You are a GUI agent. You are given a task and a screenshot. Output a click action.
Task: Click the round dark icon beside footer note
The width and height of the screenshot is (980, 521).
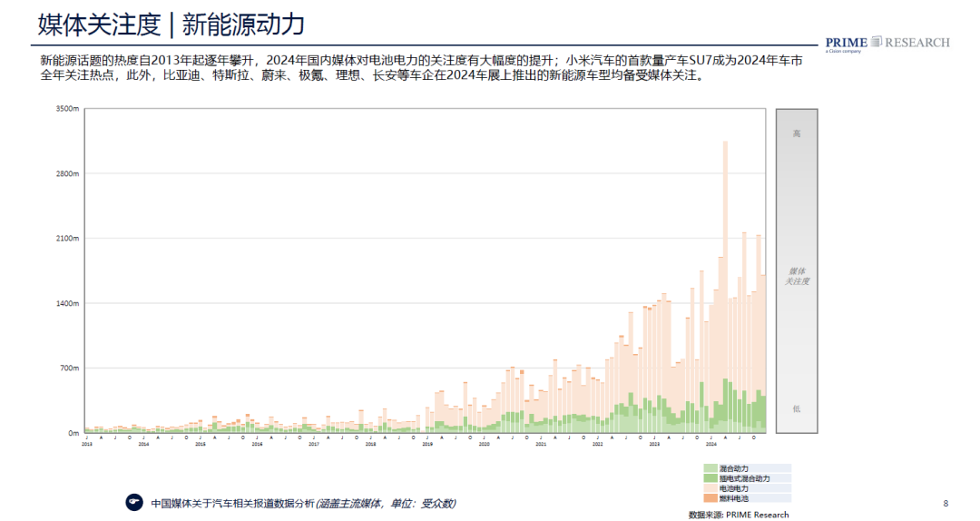134,502
